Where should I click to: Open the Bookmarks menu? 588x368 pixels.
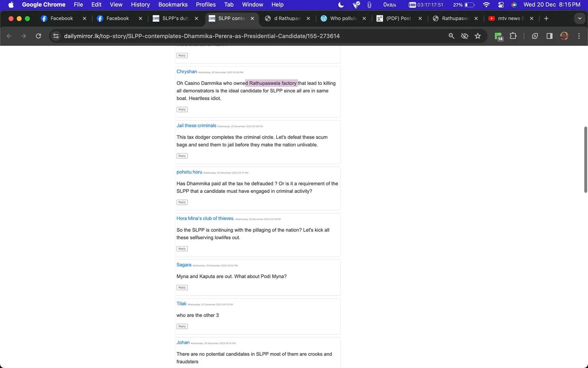(x=173, y=5)
